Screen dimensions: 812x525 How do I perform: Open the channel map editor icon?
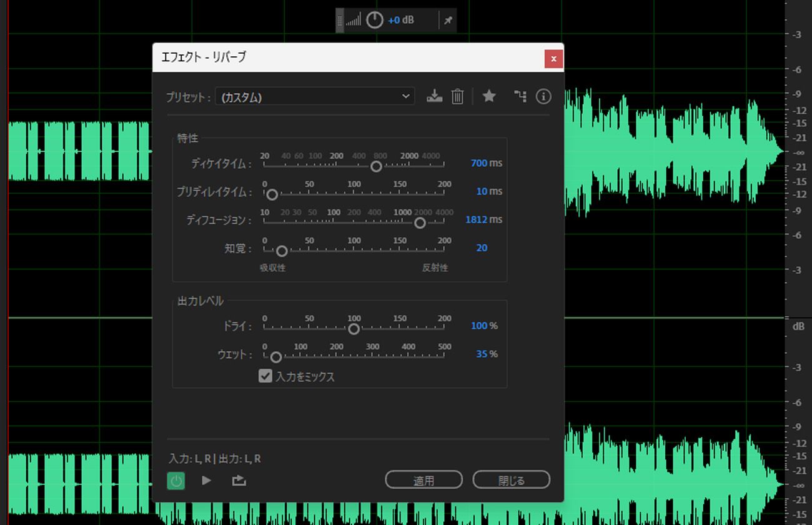pos(520,96)
